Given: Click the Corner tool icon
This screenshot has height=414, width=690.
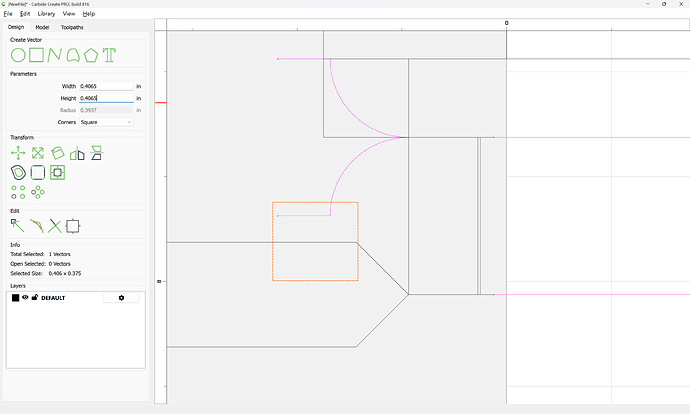Looking at the screenshot, I should click(x=38, y=172).
